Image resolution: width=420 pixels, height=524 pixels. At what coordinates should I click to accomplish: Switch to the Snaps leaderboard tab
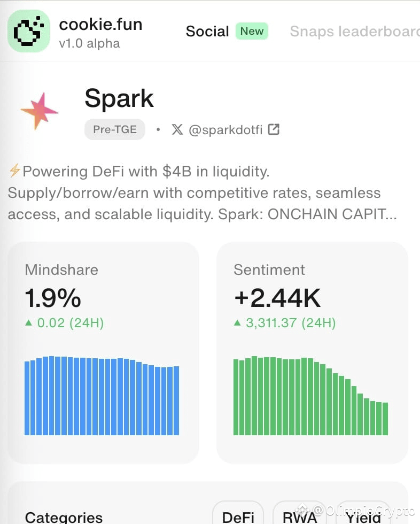[355, 32]
